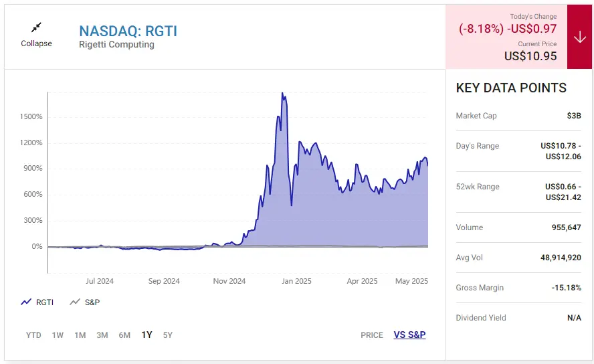This screenshot has height=364, width=594.
Task: Click the Sep 2024 x-axis label
Action: click(x=164, y=281)
